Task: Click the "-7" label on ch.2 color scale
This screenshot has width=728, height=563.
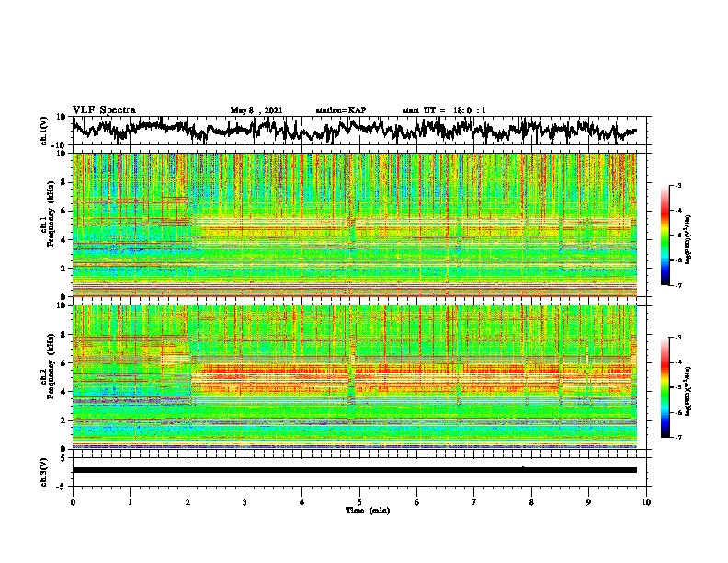Action: coord(678,437)
